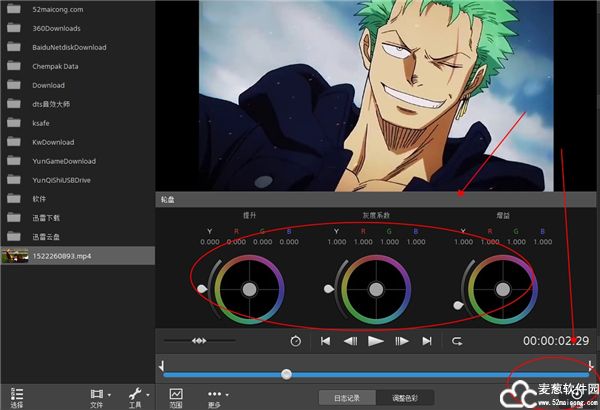Viewport: 600px width, 410px height.
Task: Click the stopwatch timer icon
Action: (x=295, y=341)
